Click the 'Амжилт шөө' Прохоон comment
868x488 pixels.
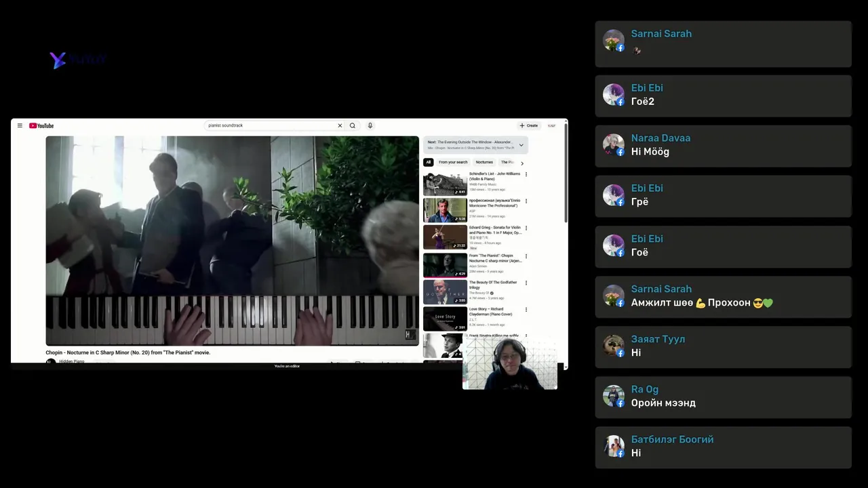tap(702, 302)
